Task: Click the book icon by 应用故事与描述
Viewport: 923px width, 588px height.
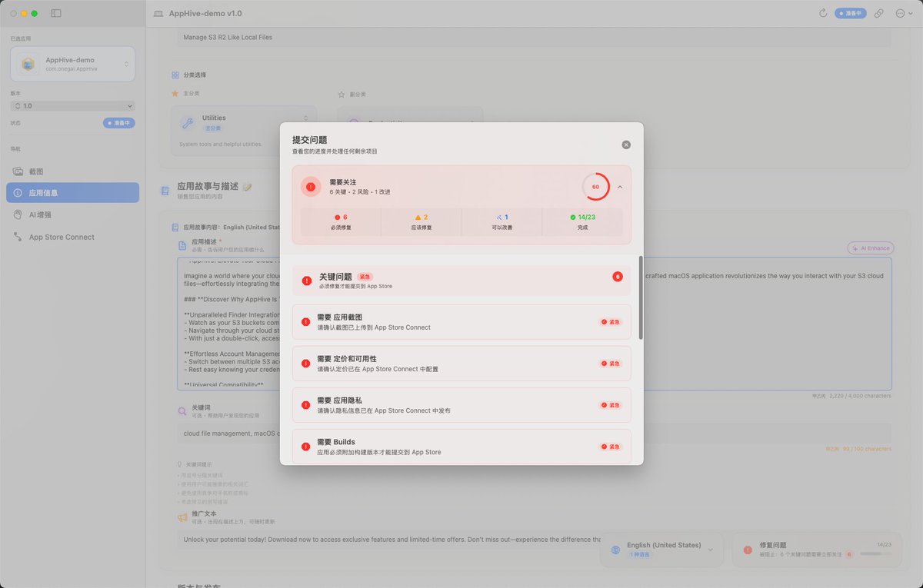Action: coord(165,191)
